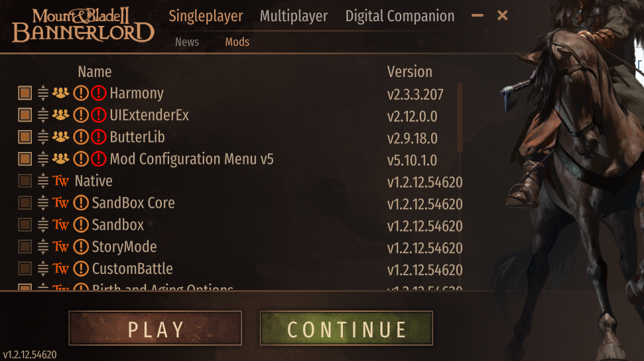Disable the ButterLib module checkbox
Image resolution: width=644 pixels, height=361 pixels.
[x=25, y=137]
